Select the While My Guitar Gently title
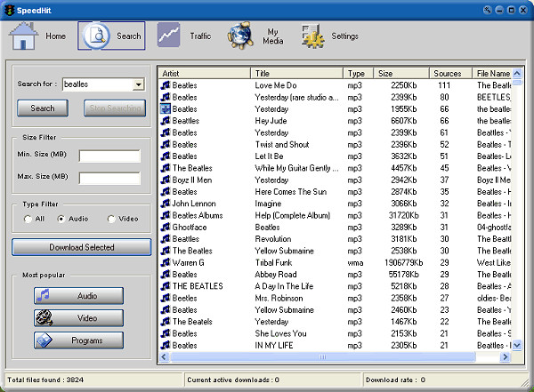 coord(296,168)
